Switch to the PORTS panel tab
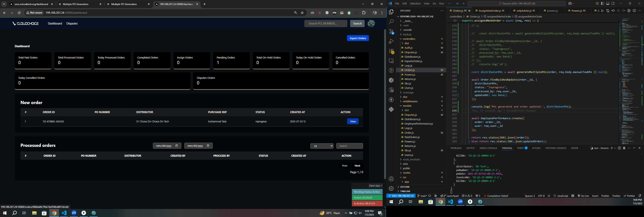 (522, 148)
